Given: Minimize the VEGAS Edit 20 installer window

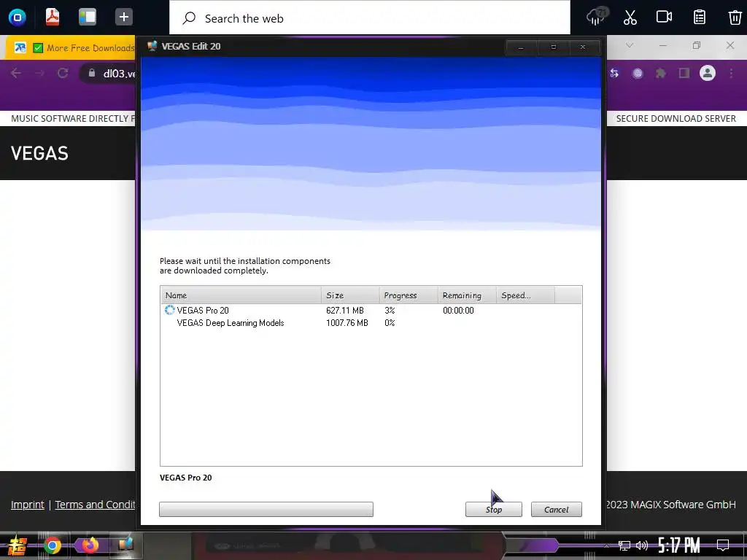Looking at the screenshot, I should [x=521, y=47].
